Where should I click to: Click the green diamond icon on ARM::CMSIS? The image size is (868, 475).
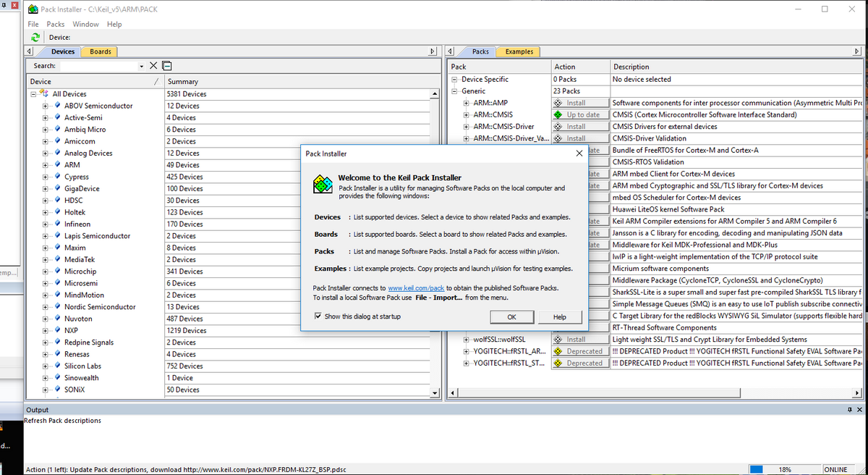click(x=558, y=115)
